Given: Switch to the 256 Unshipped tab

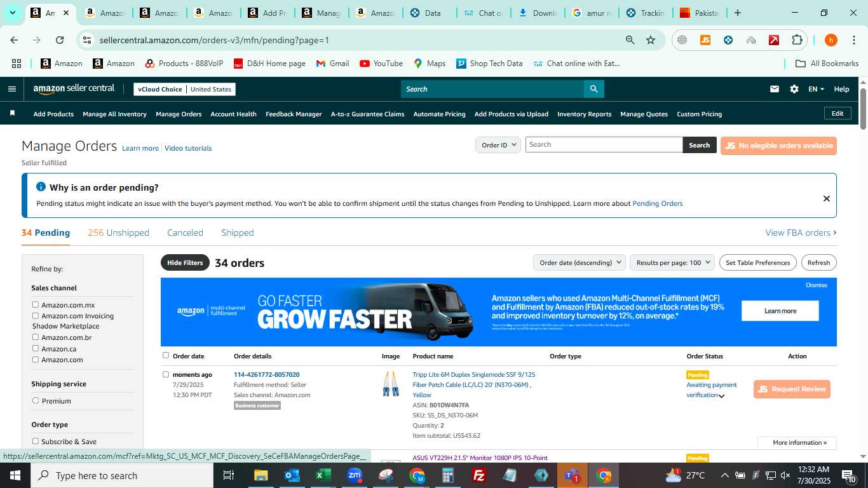Looking at the screenshot, I should 119,233.
